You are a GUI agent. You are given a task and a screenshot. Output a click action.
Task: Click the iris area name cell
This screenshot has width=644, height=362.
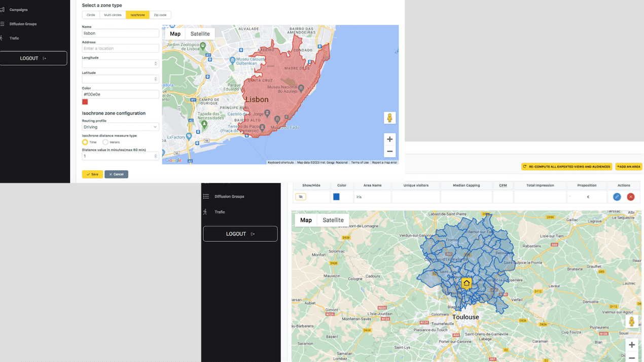[x=372, y=197]
